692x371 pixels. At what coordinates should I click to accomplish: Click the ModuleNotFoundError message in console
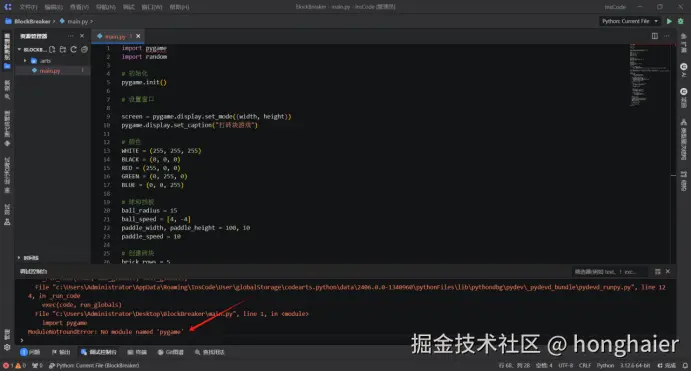pyautogui.click(x=105, y=332)
